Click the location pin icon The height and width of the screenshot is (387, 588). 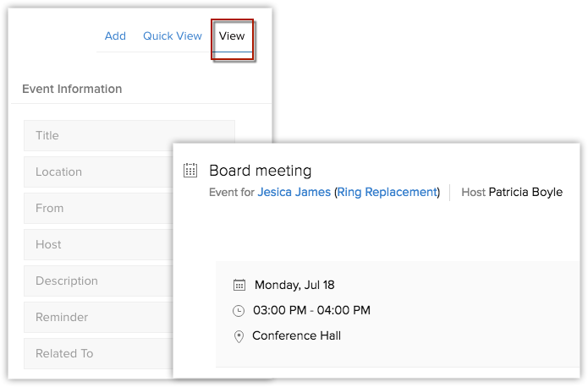click(x=239, y=336)
